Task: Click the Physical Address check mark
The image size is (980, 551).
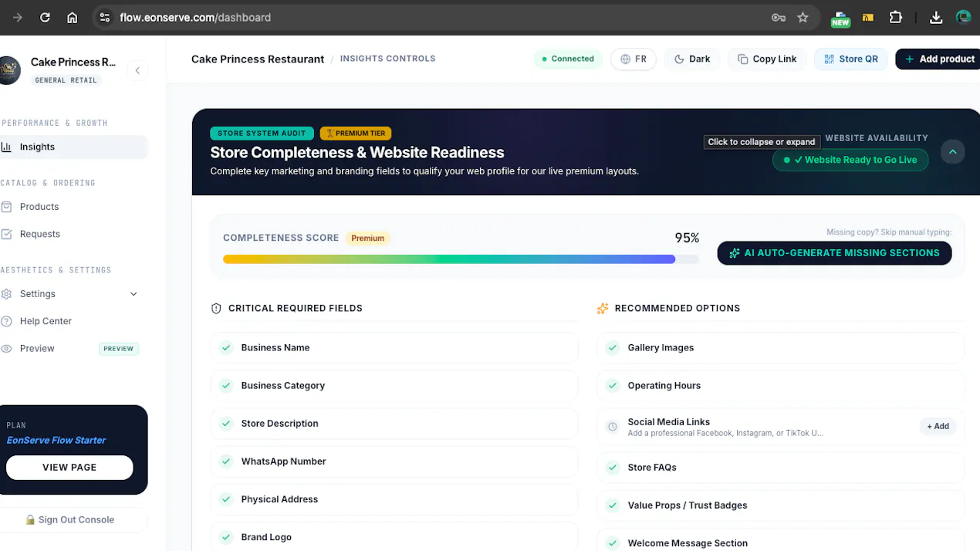Action: pos(226,499)
